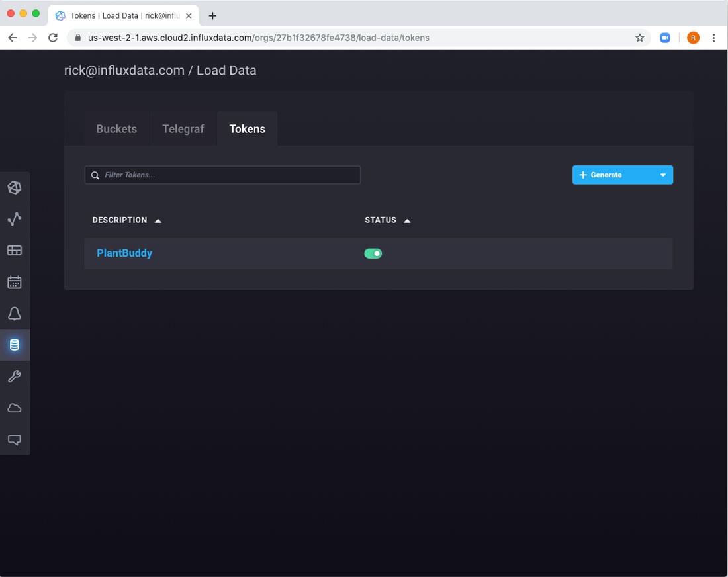Image resolution: width=728 pixels, height=577 pixels.
Task: Open the Data Explorer graph icon
Action: [x=15, y=219]
